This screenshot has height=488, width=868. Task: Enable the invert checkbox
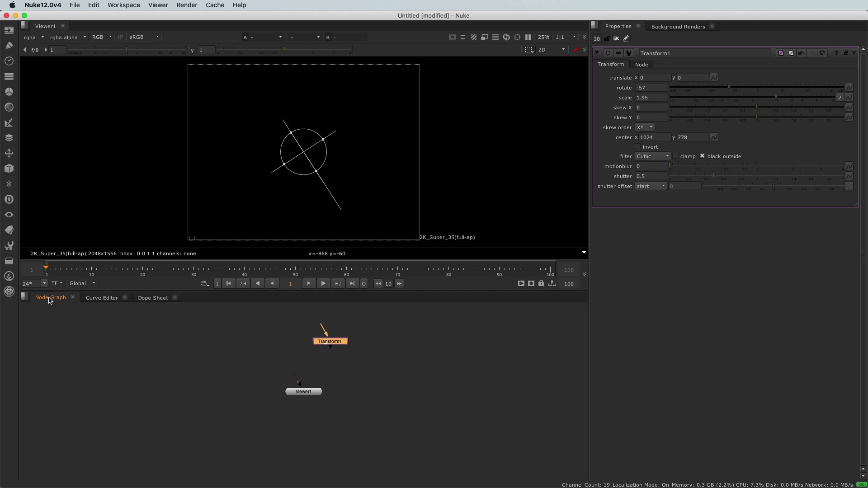(638, 147)
